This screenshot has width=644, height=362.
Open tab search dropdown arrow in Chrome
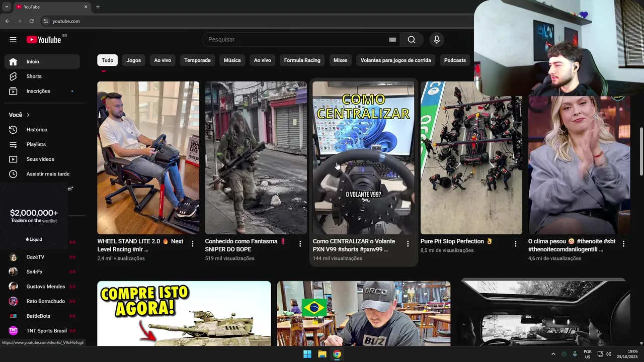pos(7,7)
